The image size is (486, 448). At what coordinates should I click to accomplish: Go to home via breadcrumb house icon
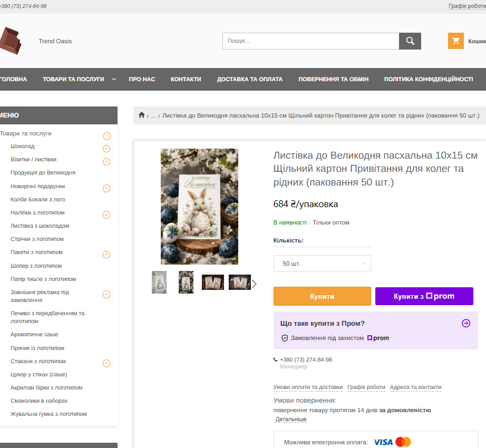tap(141, 115)
